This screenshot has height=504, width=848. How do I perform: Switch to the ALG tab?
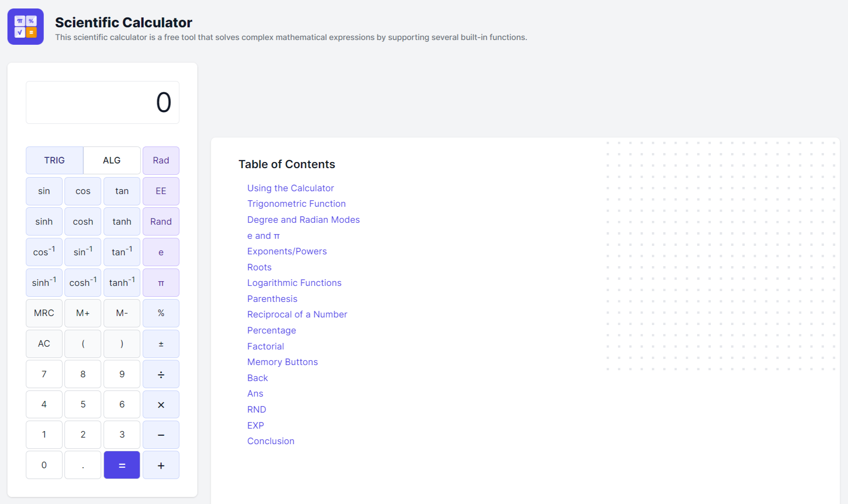pyautogui.click(x=112, y=161)
